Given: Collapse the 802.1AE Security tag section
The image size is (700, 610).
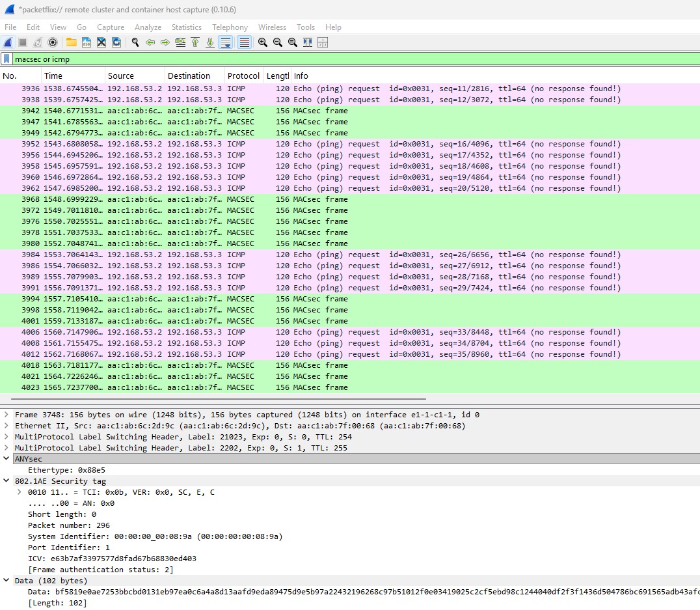Looking at the screenshot, I should pyautogui.click(x=7, y=481).
